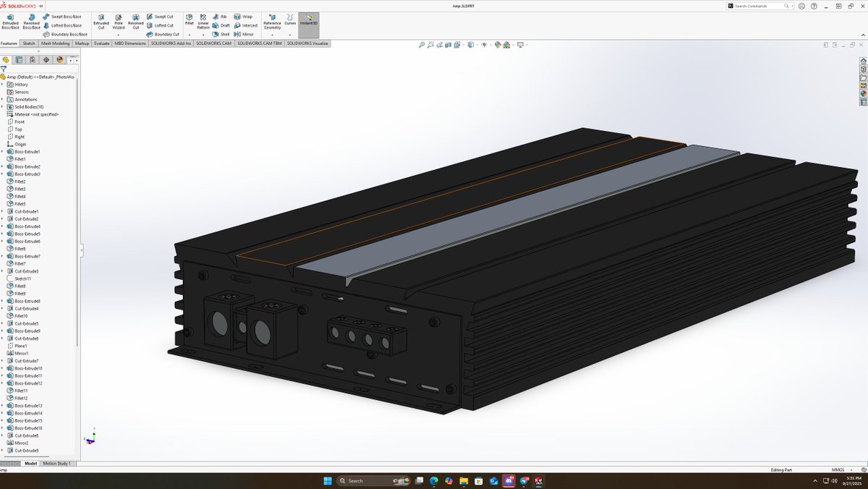Select the Fillet tool
Image resolution: width=868 pixels, height=489 pixels.
click(x=189, y=20)
